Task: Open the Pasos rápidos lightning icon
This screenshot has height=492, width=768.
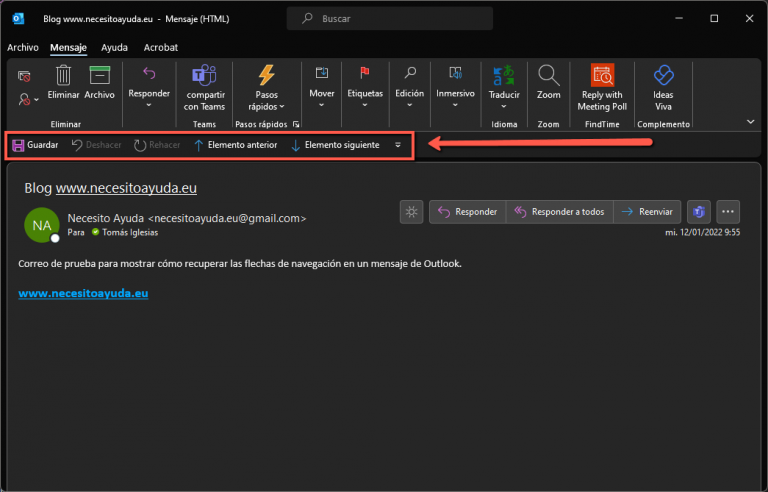Action: click(266, 75)
